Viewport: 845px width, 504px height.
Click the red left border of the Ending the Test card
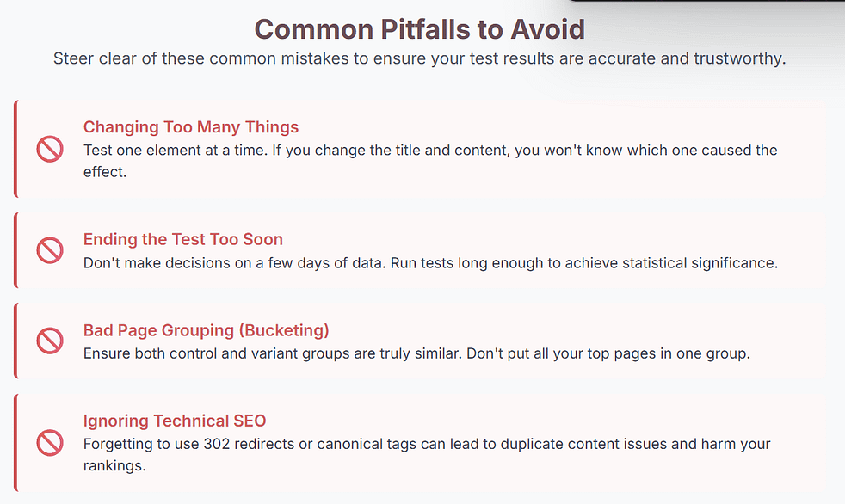(15, 250)
